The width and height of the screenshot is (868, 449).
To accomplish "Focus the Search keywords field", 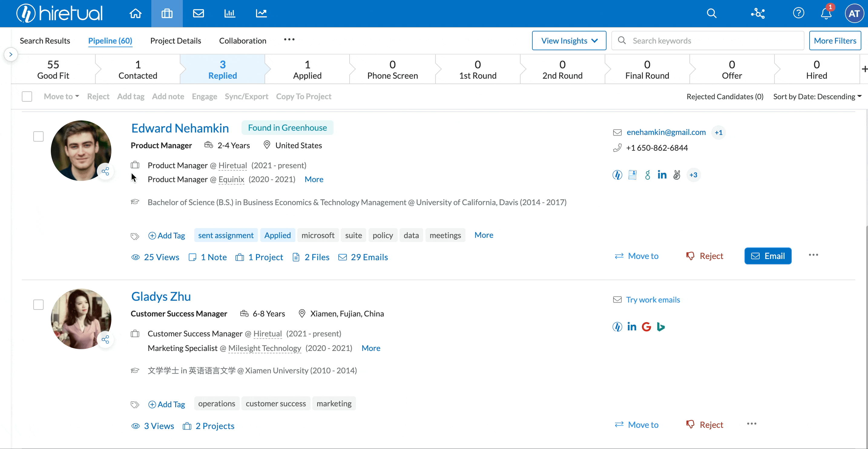I will pos(708,41).
